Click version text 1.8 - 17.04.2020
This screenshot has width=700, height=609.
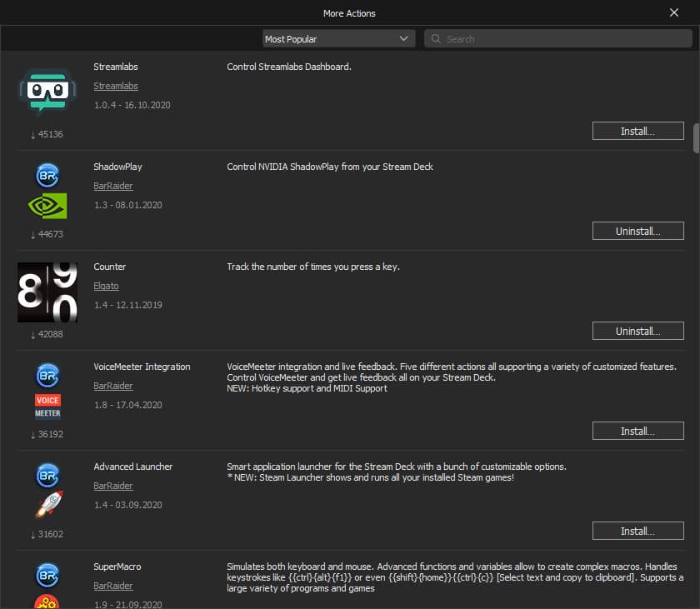point(128,405)
